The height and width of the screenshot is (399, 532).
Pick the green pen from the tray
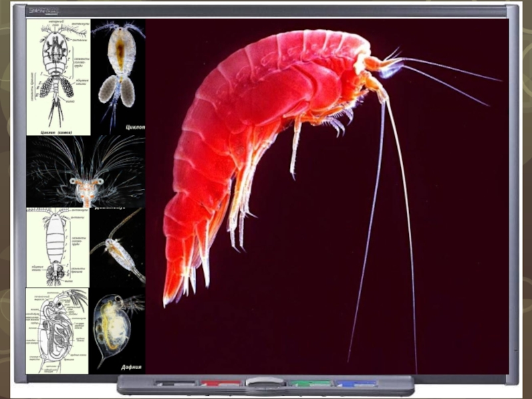309,384
